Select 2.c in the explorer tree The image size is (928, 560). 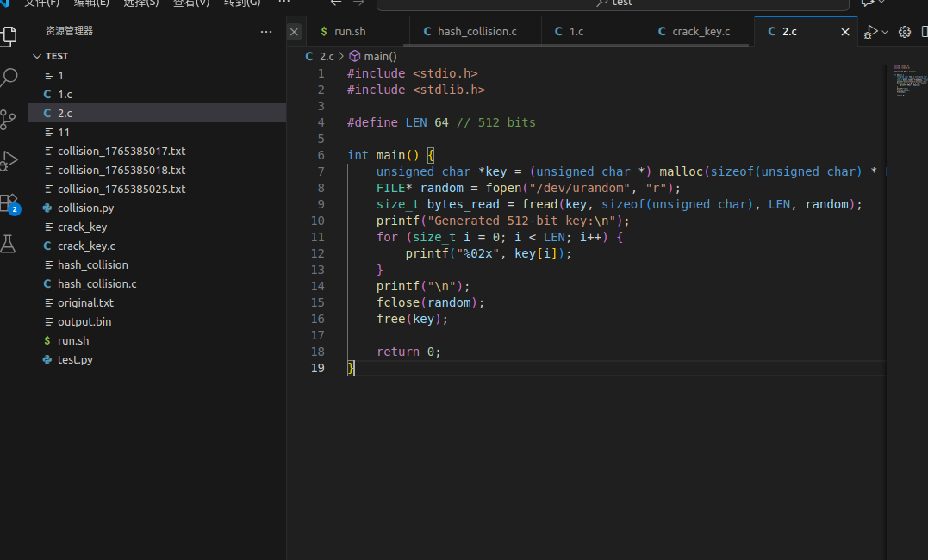[x=158, y=113]
